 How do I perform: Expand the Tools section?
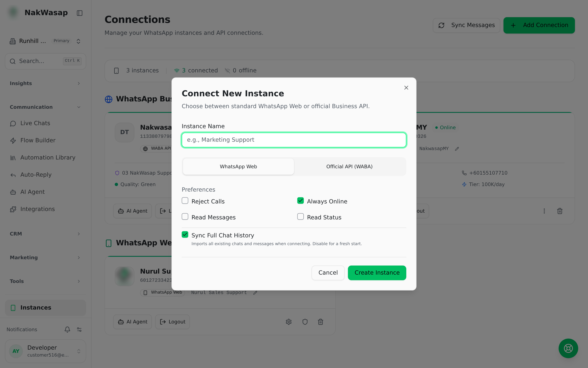(46, 281)
